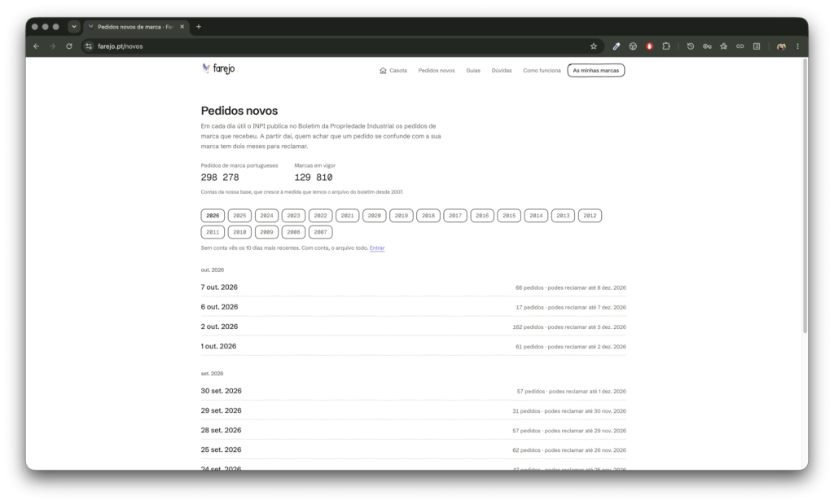The image size is (834, 504).
Task: Go back with the browser back arrow
Action: (36, 46)
